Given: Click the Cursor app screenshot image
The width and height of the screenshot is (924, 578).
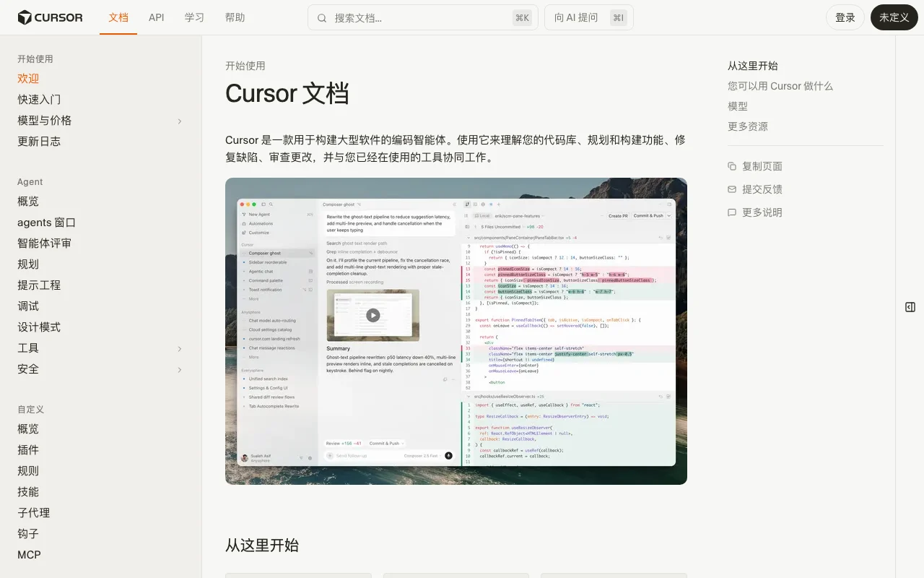Looking at the screenshot, I should coord(456,331).
